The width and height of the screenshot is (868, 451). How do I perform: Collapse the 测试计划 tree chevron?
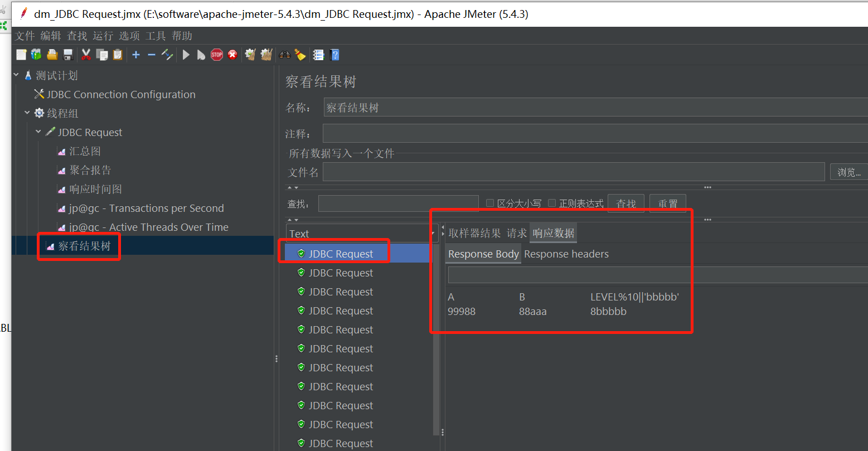coord(16,75)
